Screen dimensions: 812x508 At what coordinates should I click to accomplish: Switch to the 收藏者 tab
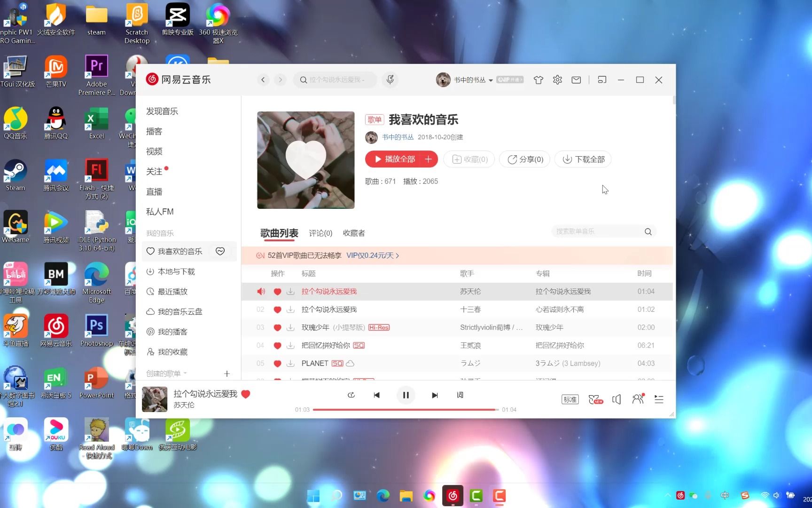click(x=354, y=233)
